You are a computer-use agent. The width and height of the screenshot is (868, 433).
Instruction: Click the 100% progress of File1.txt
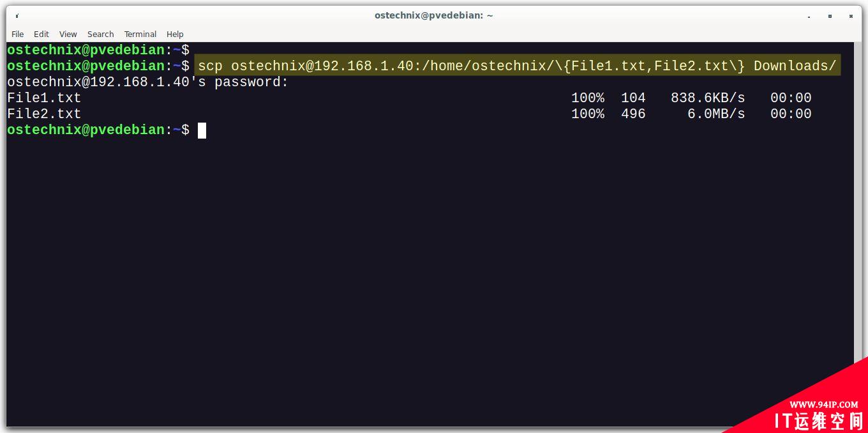pyautogui.click(x=588, y=98)
